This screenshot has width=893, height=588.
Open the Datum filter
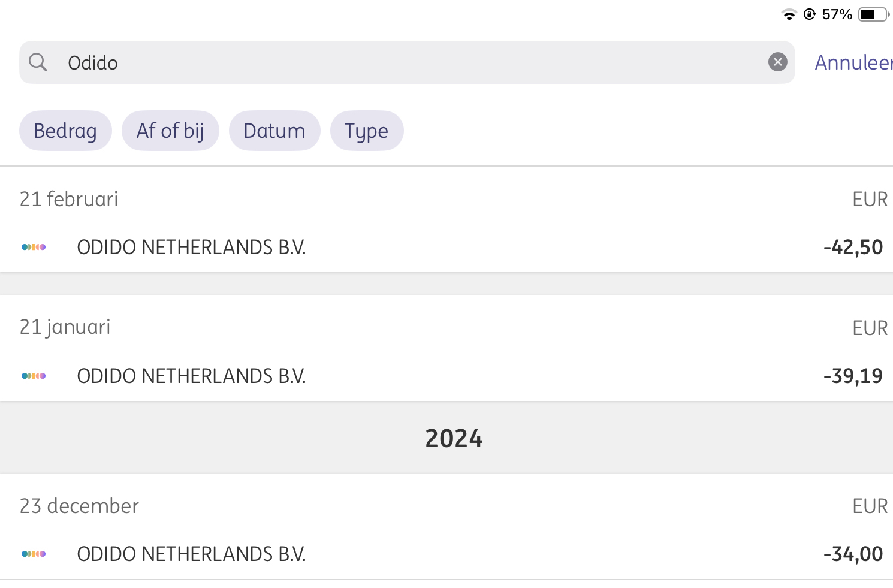click(274, 131)
